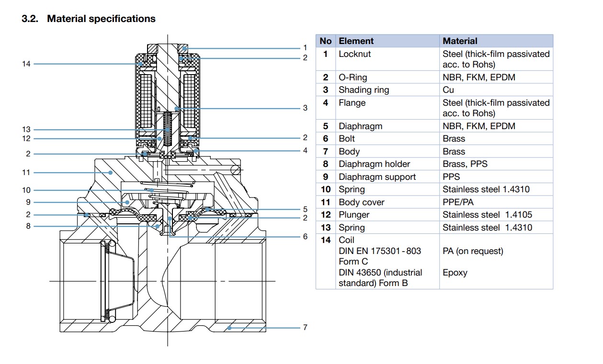This screenshot has width=603, height=364.
Task: Select the O-Ring material "NBR, FKM, EPDM"
Action: (479, 77)
